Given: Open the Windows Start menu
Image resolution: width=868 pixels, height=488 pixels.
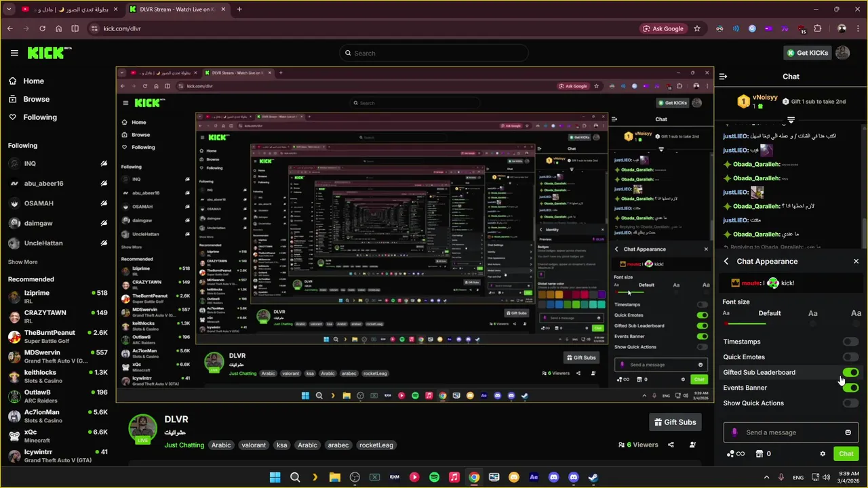Looking at the screenshot, I should pyautogui.click(x=275, y=477).
